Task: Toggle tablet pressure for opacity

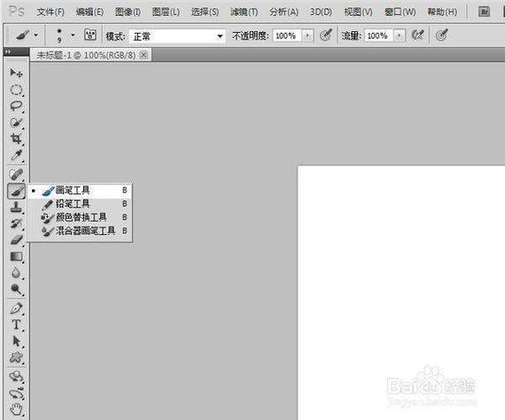Action: coord(326,35)
